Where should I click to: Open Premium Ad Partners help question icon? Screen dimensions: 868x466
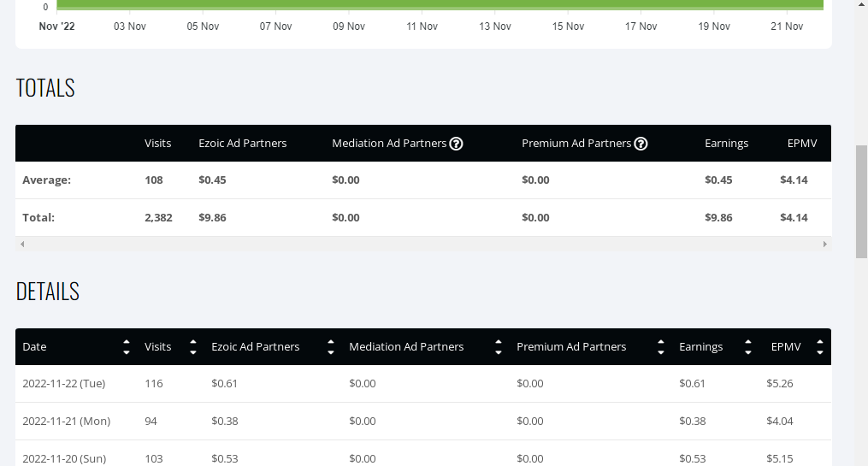click(x=641, y=144)
